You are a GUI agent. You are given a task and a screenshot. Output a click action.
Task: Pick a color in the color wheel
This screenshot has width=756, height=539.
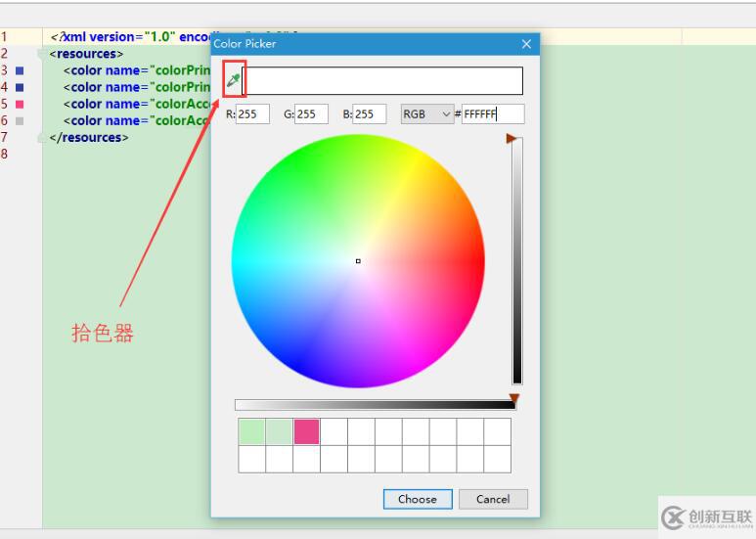[x=358, y=261]
